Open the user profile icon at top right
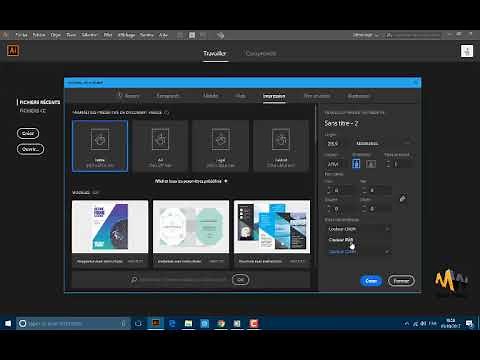This screenshot has height=360, width=480. [467, 51]
